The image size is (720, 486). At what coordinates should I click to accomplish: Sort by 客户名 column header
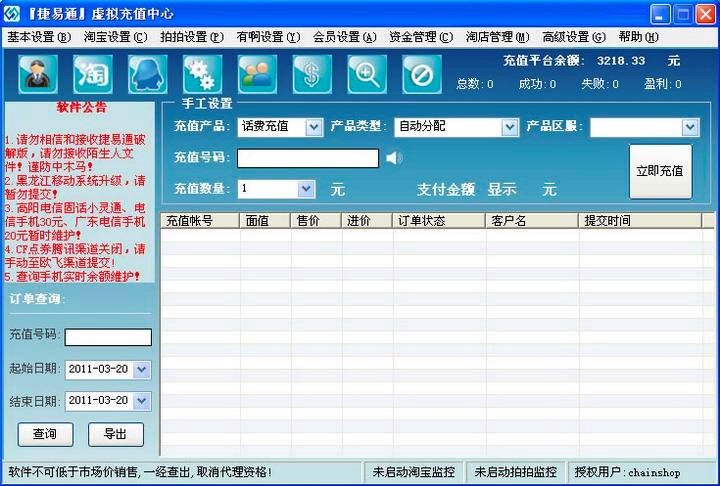532,221
